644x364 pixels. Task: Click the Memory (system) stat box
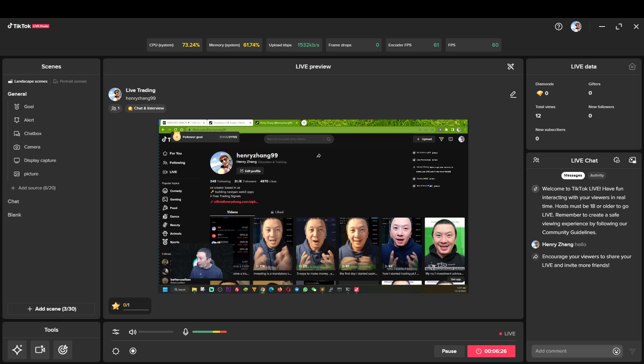(234, 45)
